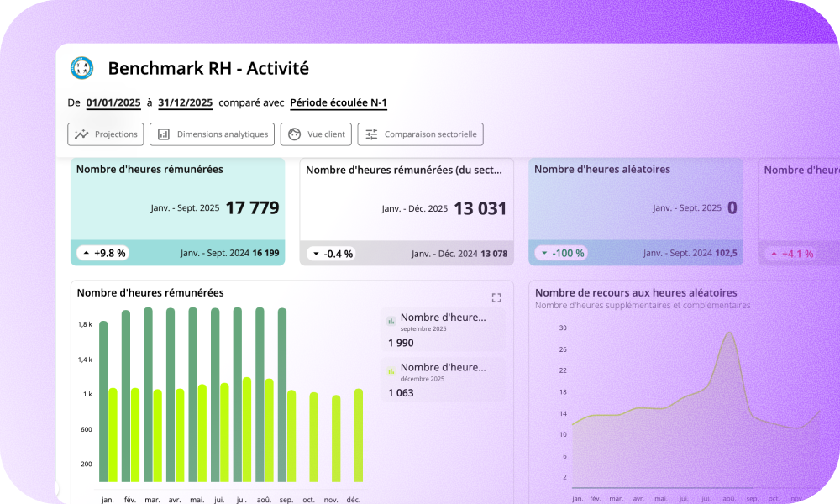Click the up arrow in the +9.8 % badge

coord(87,253)
